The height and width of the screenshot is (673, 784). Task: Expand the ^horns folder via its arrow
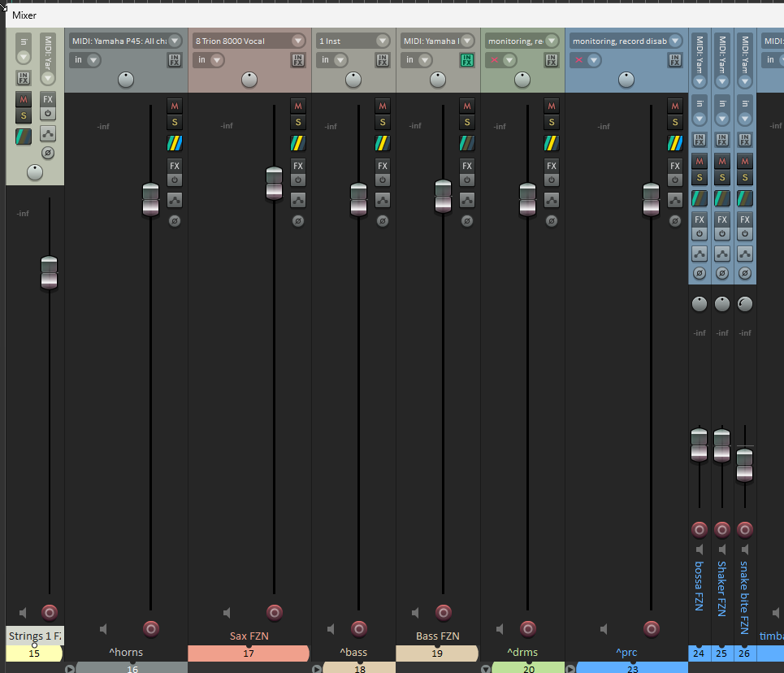click(70, 668)
